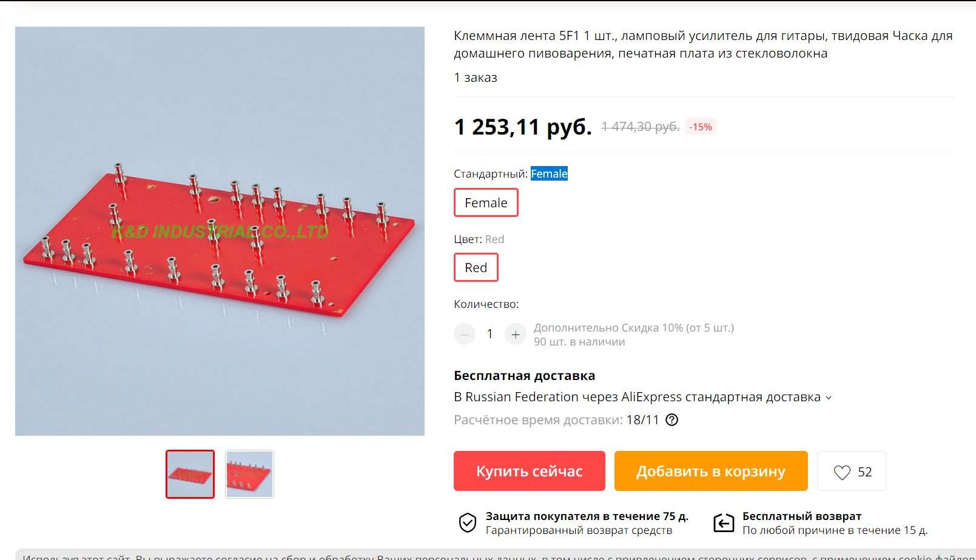
Task: Select the Red color option
Action: (476, 267)
